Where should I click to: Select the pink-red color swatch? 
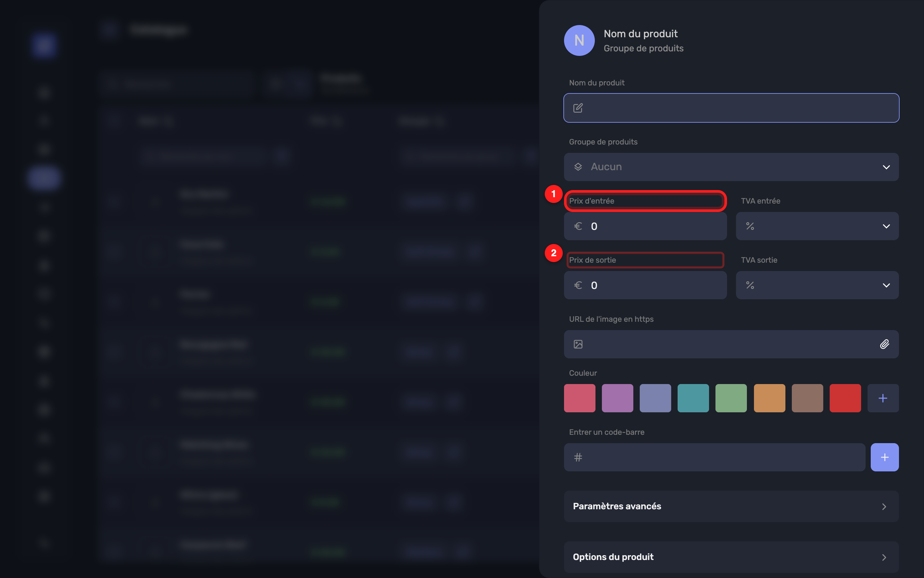pyautogui.click(x=580, y=398)
